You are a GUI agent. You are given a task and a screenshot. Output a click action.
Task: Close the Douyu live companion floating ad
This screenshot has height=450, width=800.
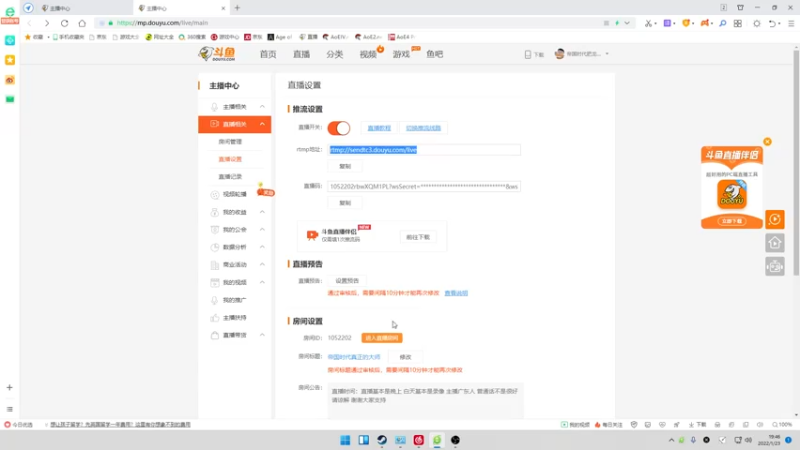[x=767, y=142]
